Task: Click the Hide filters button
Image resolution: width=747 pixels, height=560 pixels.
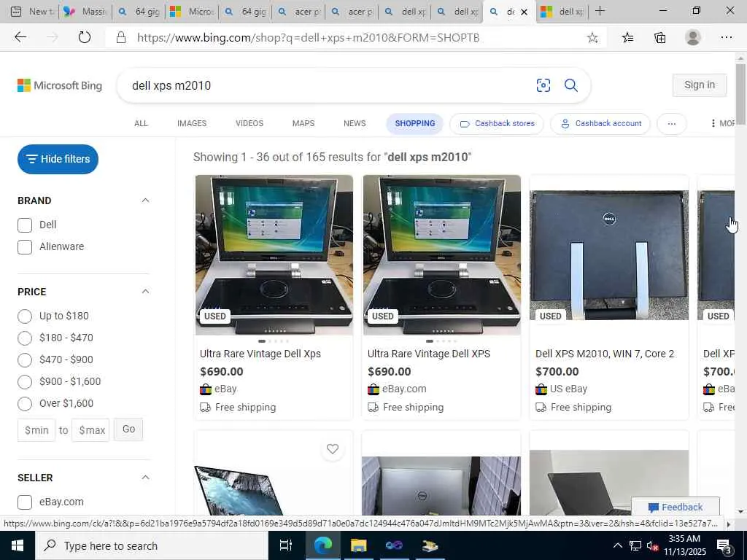Action: pos(58,159)
